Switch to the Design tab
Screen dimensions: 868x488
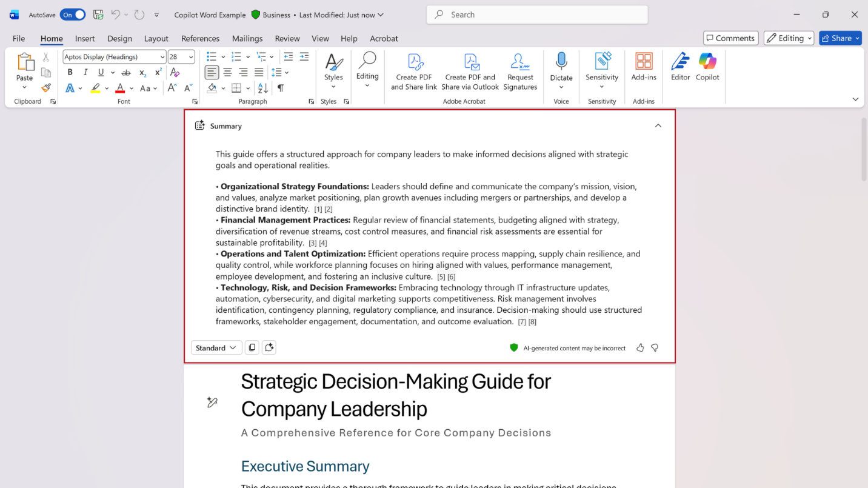click(119, 38)
